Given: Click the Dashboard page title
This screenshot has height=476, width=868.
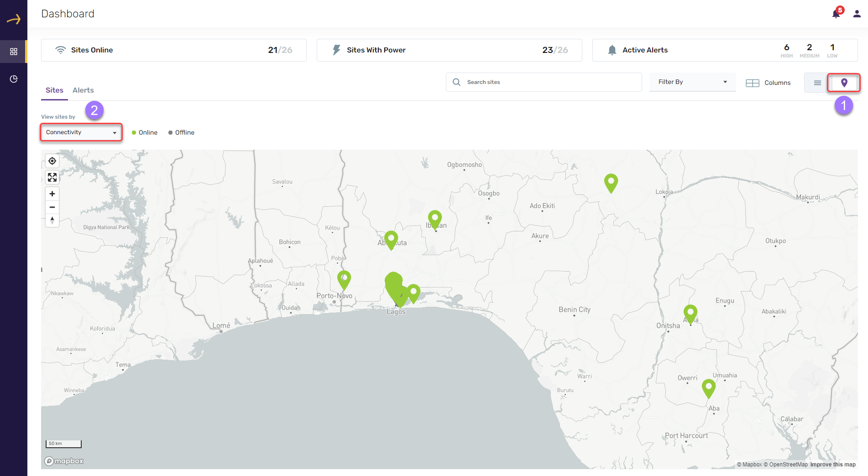Looking at the screenshot, I should 68,14.
